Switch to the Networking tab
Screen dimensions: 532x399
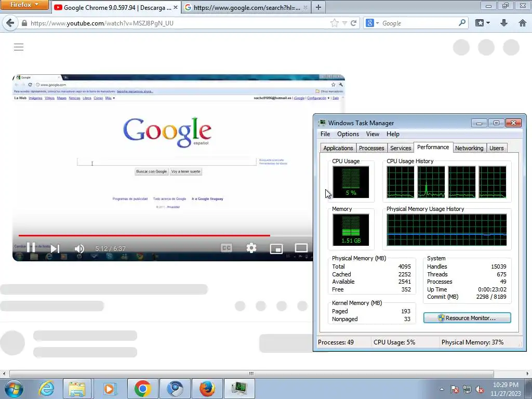[x=469, y=148]
